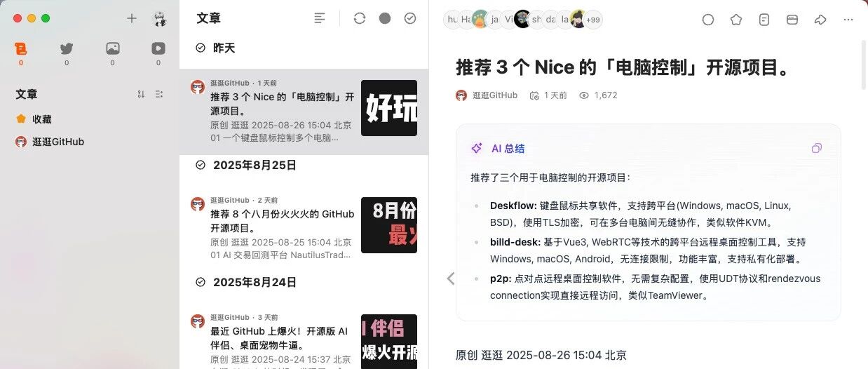
Task: Click Deskflow in the AI summary
Action: 513,206
